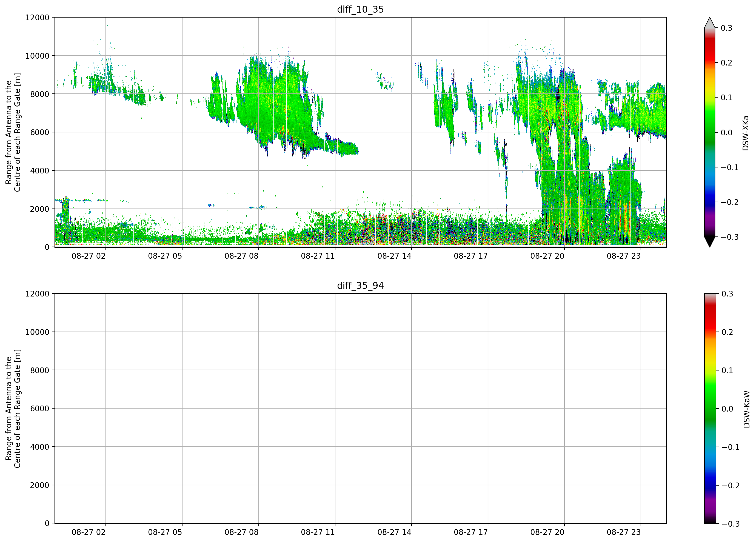The width and height of the screenshot is (756, 542).
Task: Click the 0.3 tick on the DSW-KaW colorbar
Action: [727, 294]
